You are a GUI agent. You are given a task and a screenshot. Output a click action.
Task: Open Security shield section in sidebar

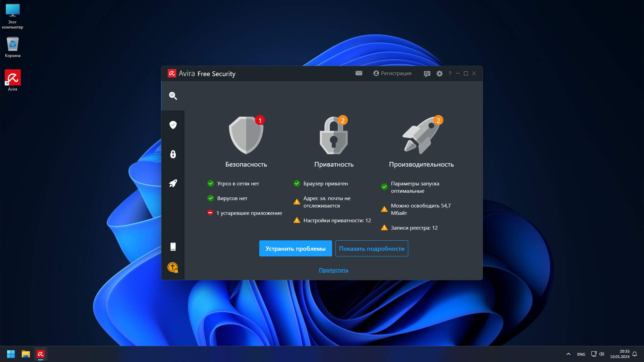coord(173,125)
